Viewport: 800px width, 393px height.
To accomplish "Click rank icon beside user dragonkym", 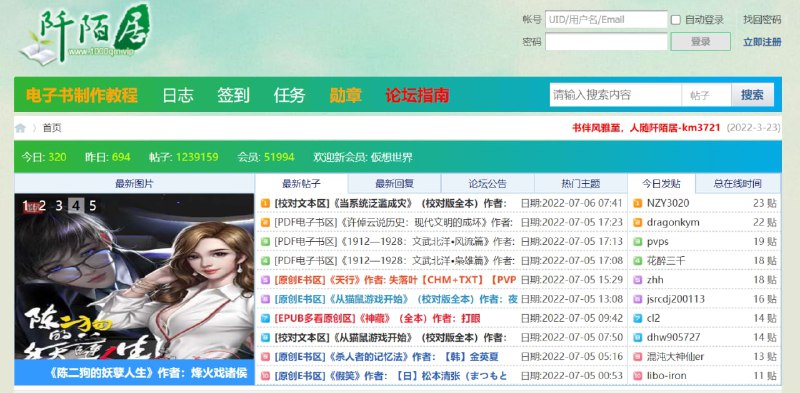I will coord(638,223).
